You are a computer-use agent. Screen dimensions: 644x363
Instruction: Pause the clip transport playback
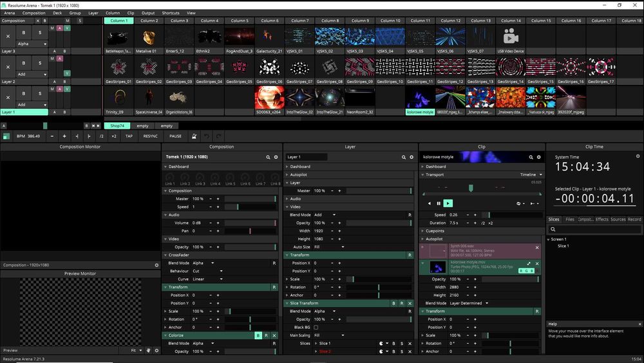click(x=439, y=203)
